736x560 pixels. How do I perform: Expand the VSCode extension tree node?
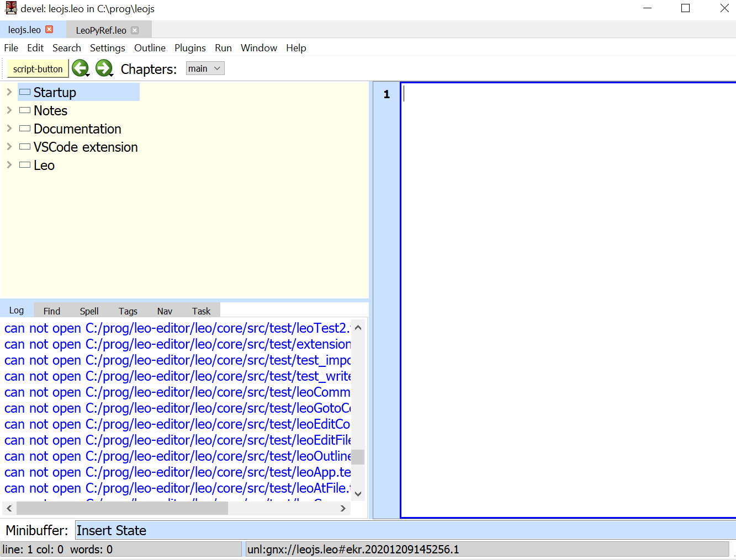(x=9, y=147)
